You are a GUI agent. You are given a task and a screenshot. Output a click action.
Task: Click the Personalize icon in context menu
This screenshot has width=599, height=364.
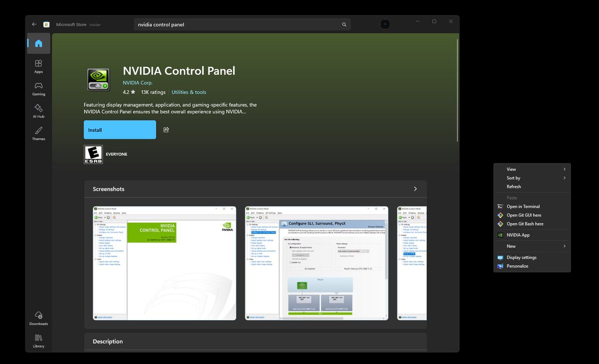500,266
